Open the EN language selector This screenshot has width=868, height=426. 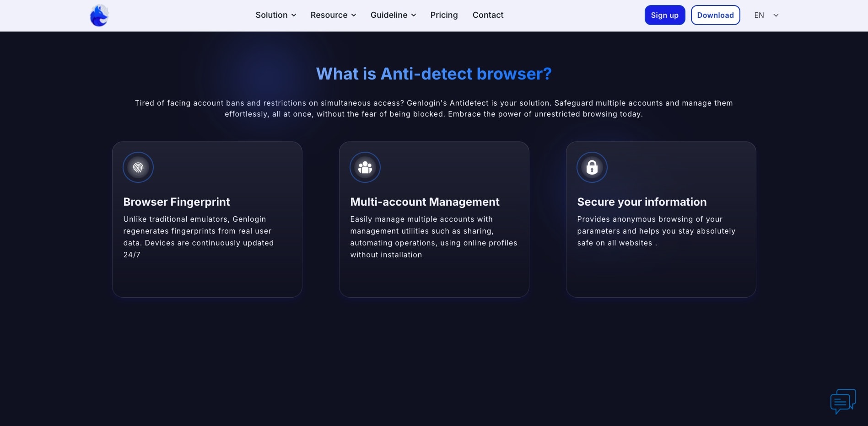click(766, 15)
